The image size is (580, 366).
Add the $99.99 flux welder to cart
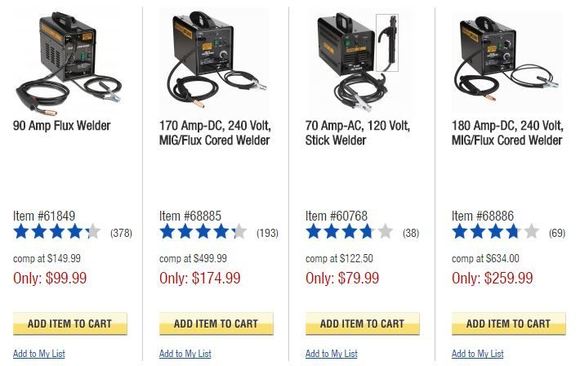(x=70, y=324)
